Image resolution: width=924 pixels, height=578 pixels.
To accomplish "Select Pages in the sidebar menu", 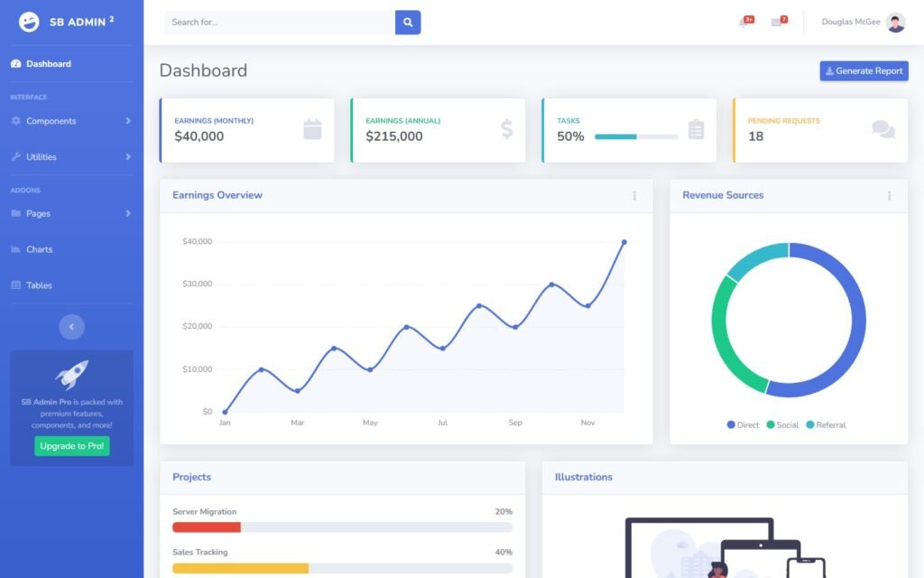I will (72, 213).
